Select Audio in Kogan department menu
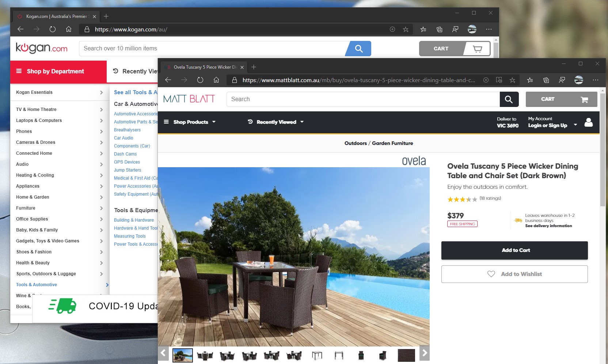The height and width of the screenshot is (364, 608). [22, 164]
